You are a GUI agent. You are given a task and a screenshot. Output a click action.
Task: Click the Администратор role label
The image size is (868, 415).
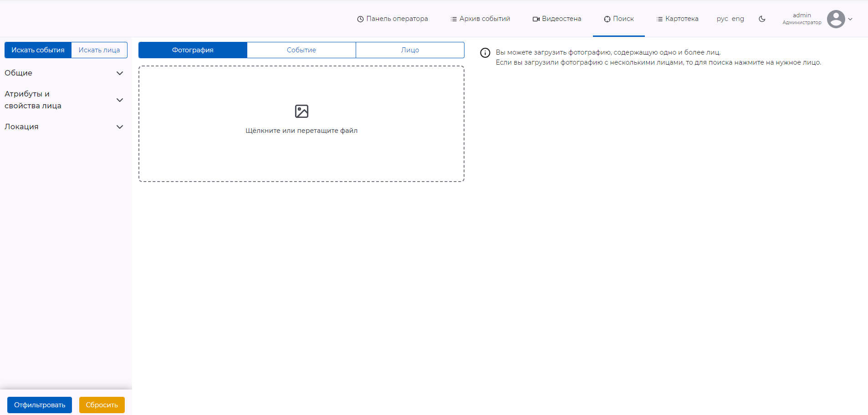802,22
